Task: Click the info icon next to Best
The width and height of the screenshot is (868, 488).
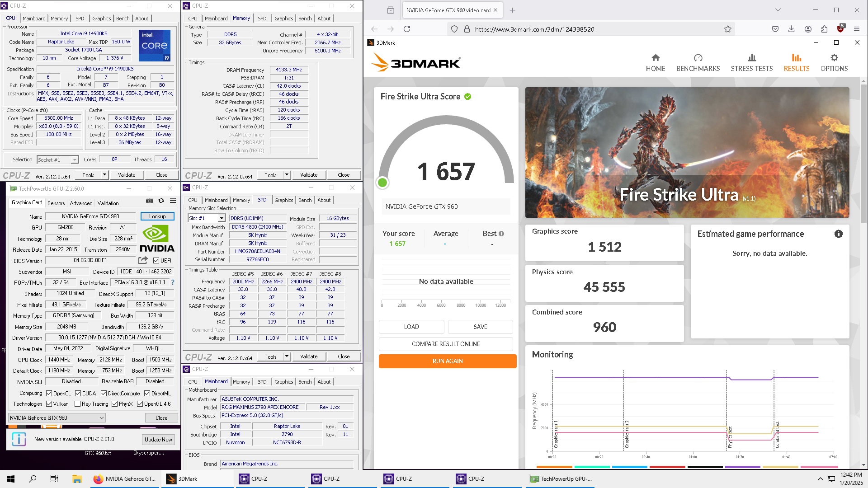Action: pos(501,234)
